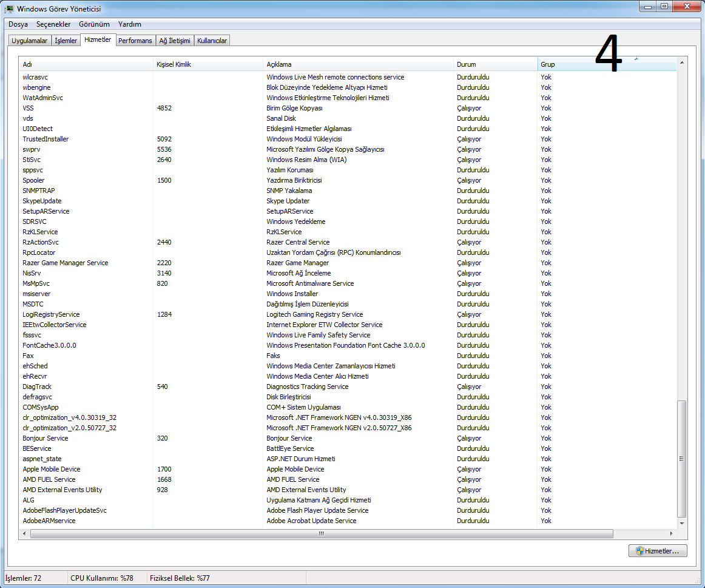Switch to the Uygulamalar tab
705x588 pixels.
[30, 41]
